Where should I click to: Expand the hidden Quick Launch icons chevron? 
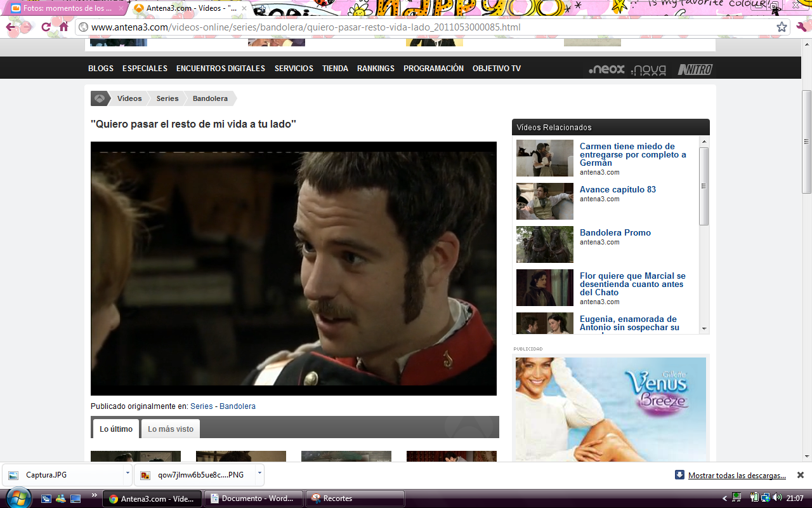[x=95, y=495]
